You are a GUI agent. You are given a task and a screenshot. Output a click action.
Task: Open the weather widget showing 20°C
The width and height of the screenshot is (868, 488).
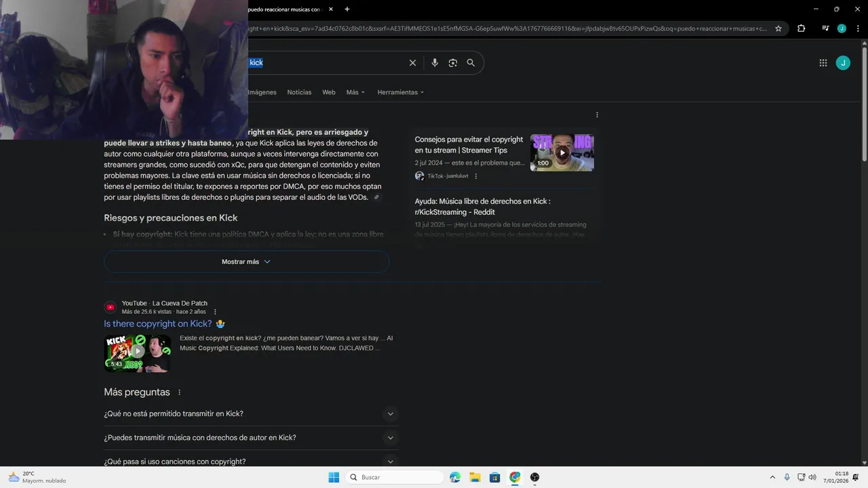pyautogui.click(x=37, y=477)
